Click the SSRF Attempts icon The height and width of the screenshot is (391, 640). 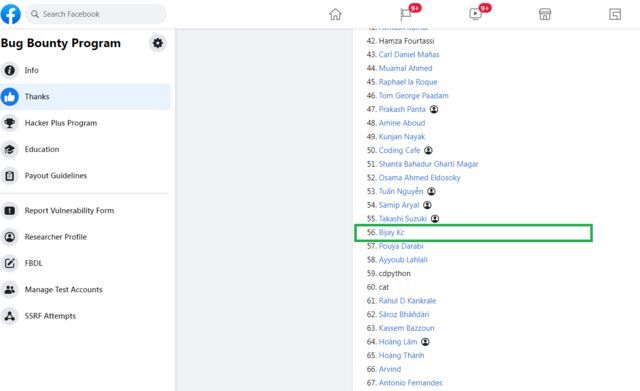click(x=10, y=316)
